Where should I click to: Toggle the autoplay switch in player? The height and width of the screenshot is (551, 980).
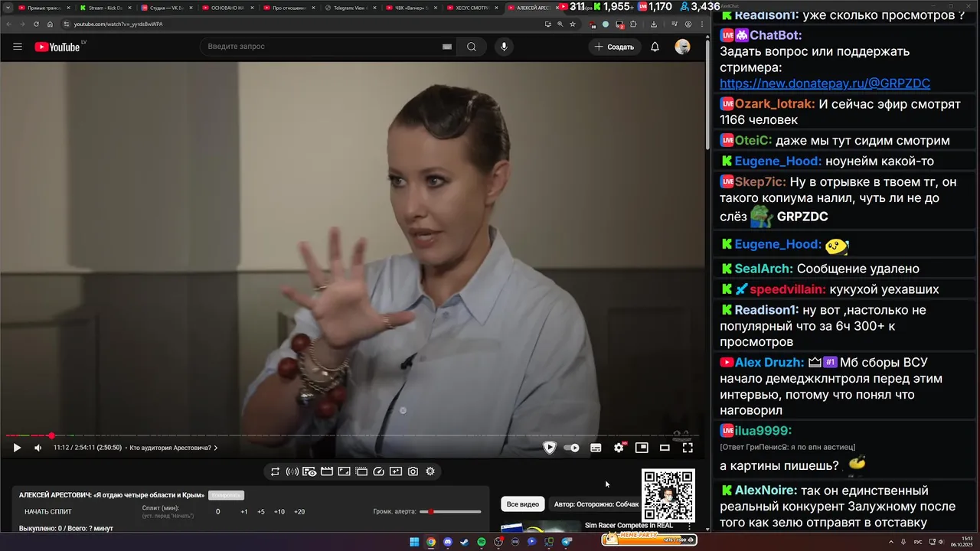pyautogui.click(x=572, y=448)
